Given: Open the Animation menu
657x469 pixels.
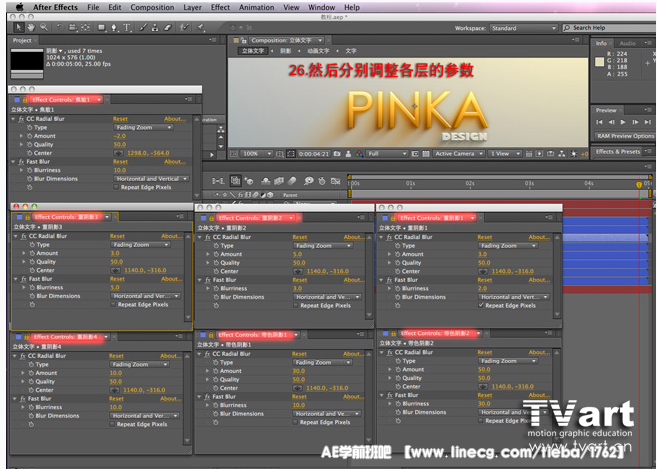Looking at the screenshot, I should [256, 7].
